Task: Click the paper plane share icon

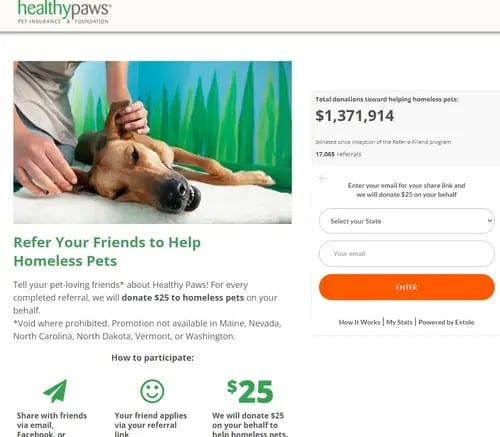Action: [x=55, y=391]
